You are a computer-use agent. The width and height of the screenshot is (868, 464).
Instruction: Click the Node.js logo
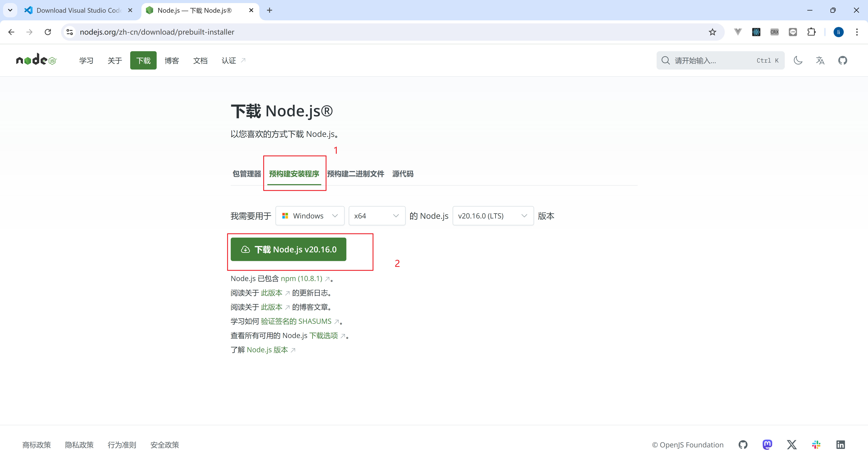tap(36, 60)
